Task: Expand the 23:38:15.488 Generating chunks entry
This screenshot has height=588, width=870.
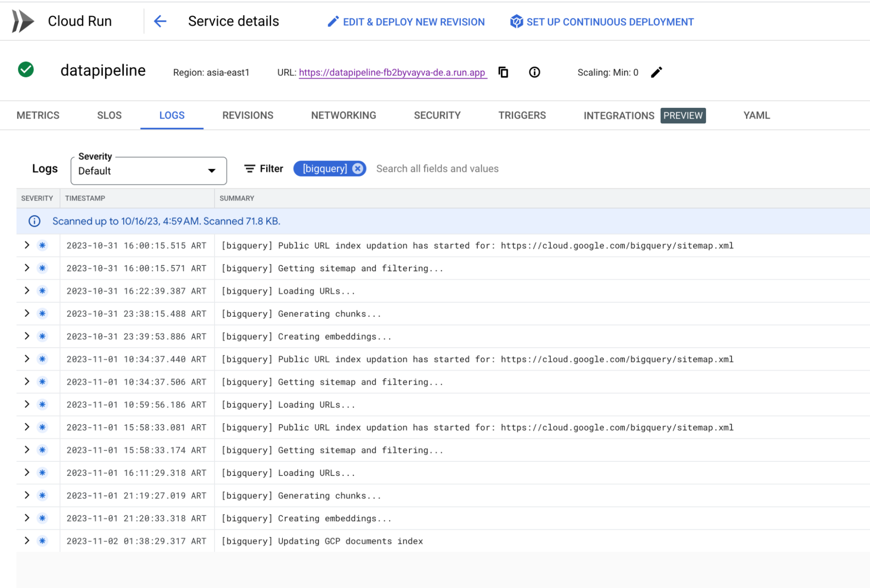Action: [x=27, y=313]
